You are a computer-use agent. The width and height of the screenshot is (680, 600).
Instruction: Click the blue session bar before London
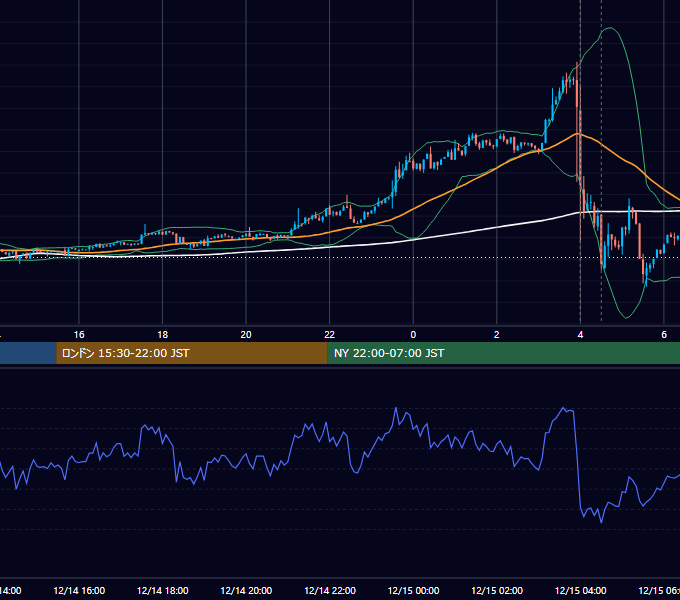point(28,353)
